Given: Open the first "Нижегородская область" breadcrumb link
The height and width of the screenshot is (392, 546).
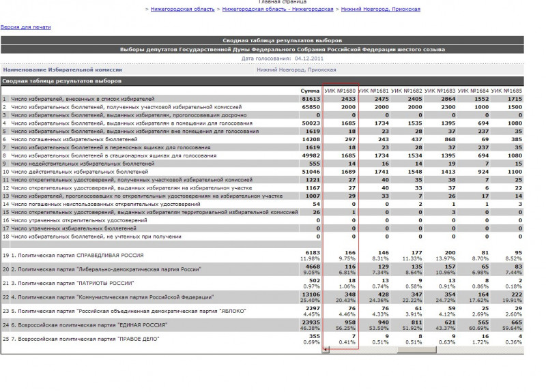Looking at the screenshot, I should pyautogui.click(x=182, y=9).
